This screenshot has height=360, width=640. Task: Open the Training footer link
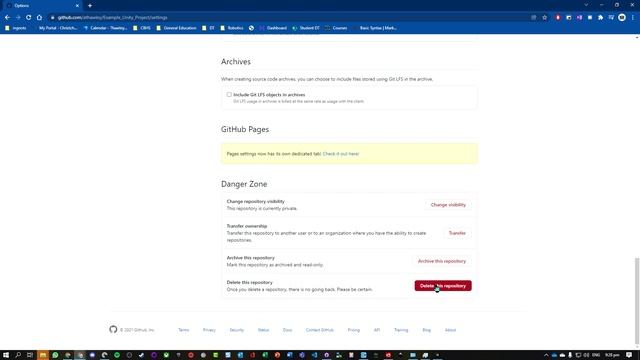pyautogui.click(x=401, y=330)
